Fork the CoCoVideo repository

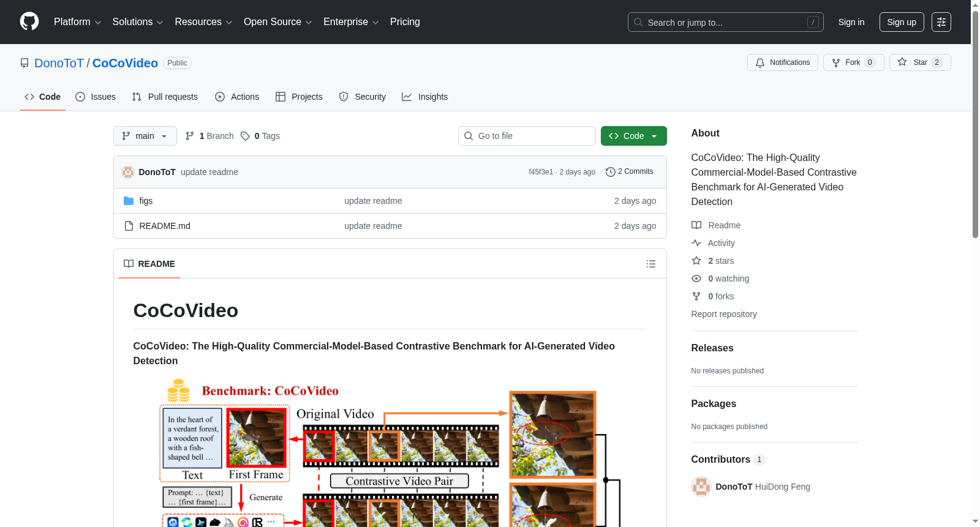pyautogui.click(x=853, y=62)
